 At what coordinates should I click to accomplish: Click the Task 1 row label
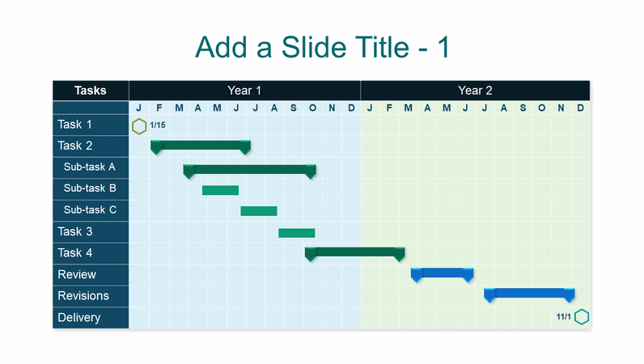pos(74,125)
